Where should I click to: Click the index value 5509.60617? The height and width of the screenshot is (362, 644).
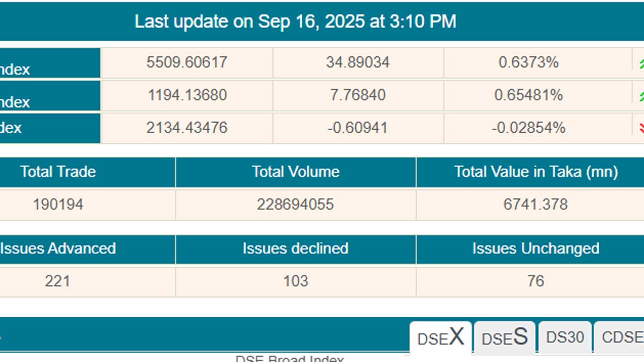(187, 63)
